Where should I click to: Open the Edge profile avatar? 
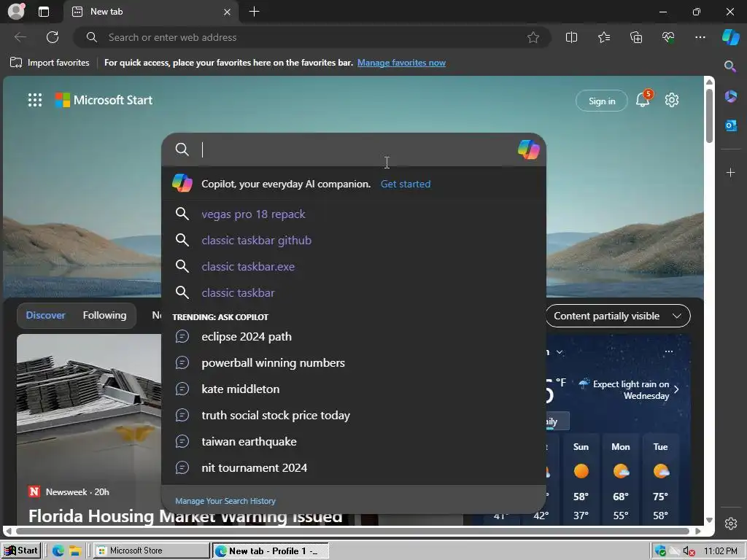16,12
